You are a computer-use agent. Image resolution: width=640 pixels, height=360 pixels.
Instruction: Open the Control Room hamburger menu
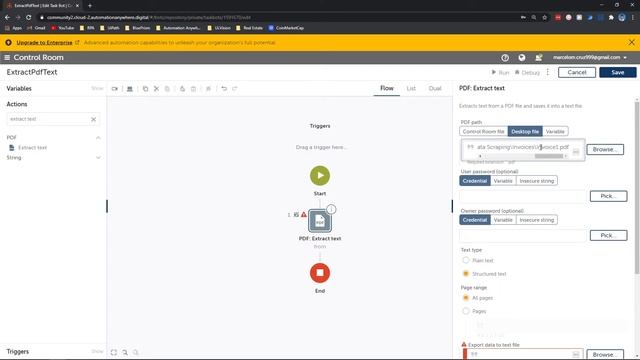pos(7,58)
